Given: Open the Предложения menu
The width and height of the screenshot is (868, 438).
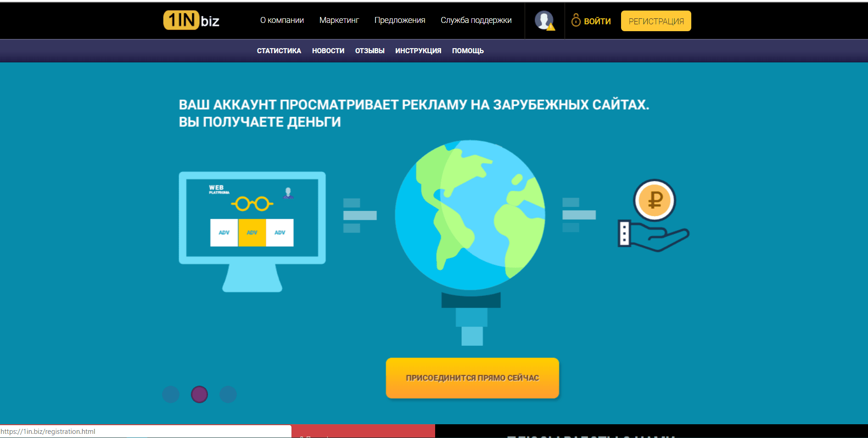Looking at the screenshot, I should 400,20.
